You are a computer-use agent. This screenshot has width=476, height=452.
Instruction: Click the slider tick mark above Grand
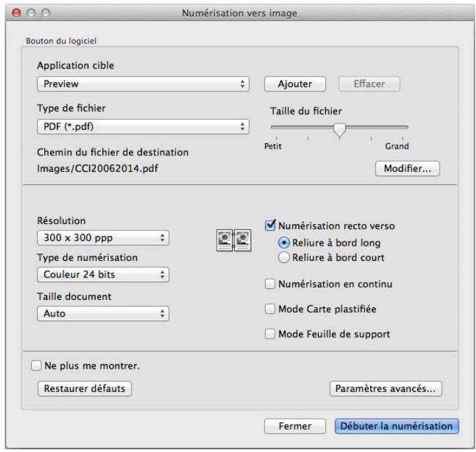pyautogui.click(x=403, y=138)
